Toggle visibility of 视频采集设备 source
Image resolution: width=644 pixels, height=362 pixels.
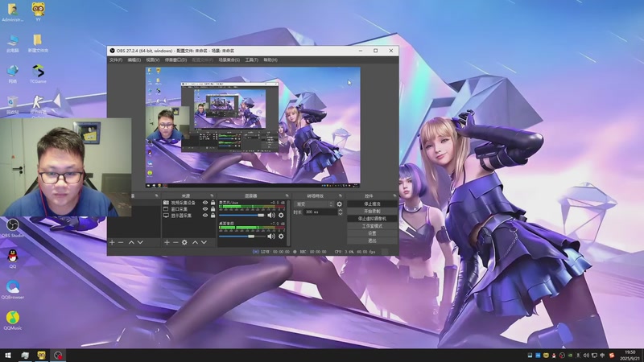coord(205,203)
